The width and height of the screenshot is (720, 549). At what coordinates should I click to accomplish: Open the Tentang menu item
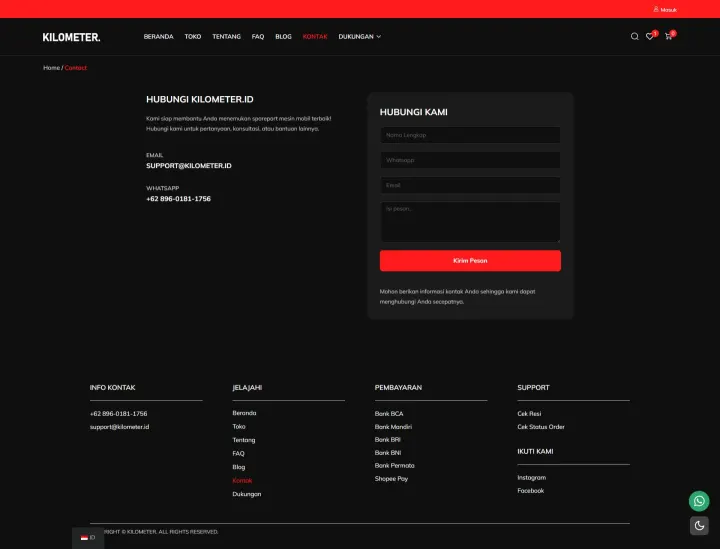(x=226, y=37)
